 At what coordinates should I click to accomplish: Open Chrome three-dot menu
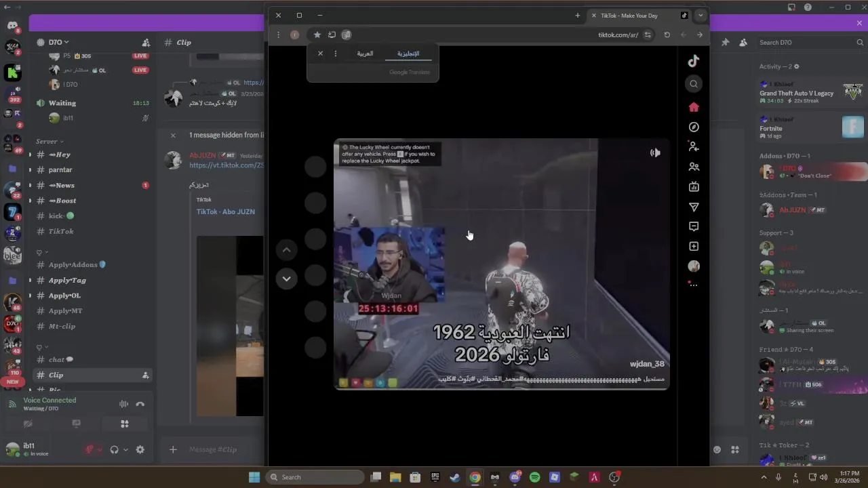(x=278, y=35)
